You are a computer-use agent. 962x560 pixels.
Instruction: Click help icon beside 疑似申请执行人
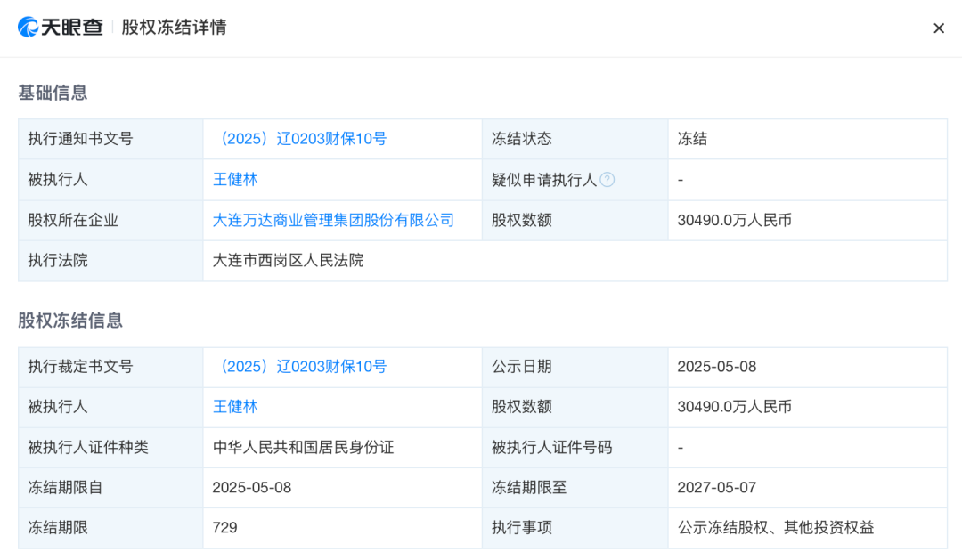[x=607, y=180]
